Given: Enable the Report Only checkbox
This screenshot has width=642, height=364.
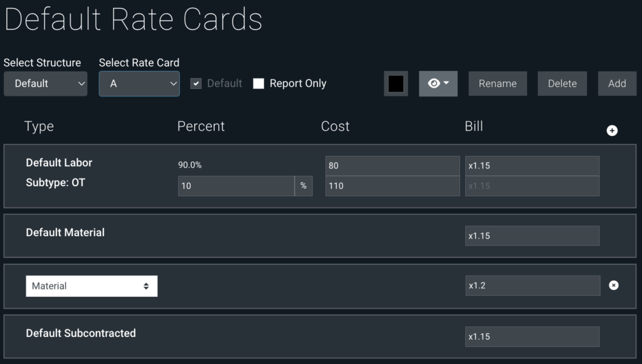Looking at the screenshot, I should (258, 83).
